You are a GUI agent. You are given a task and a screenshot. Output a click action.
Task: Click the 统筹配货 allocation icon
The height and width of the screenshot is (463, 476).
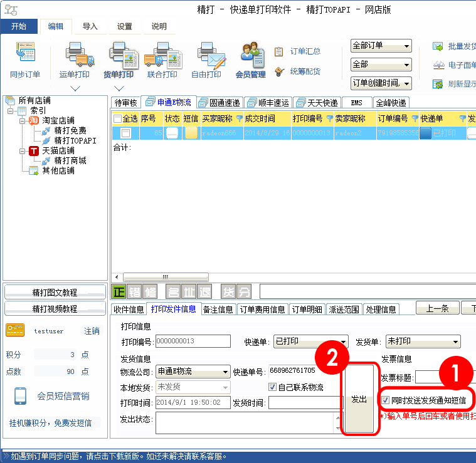click(280, 71)
